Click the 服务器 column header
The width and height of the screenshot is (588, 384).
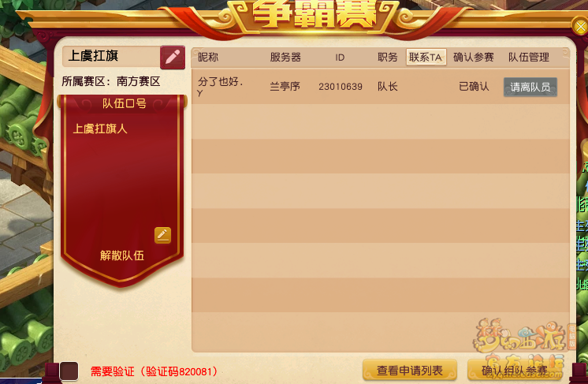point(285,57)
